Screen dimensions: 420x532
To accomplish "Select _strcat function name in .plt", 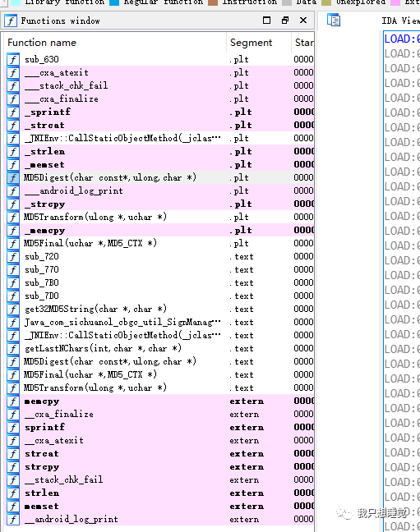I will tap(44, 125).
